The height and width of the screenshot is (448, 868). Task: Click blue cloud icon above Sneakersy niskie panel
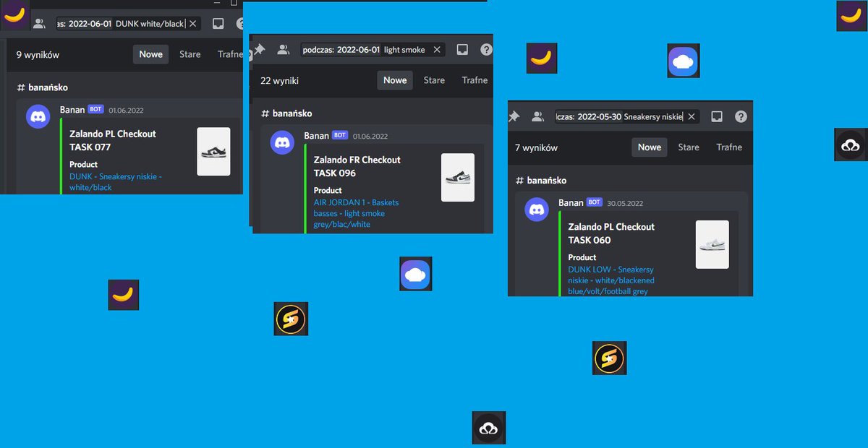coord(684,61)
